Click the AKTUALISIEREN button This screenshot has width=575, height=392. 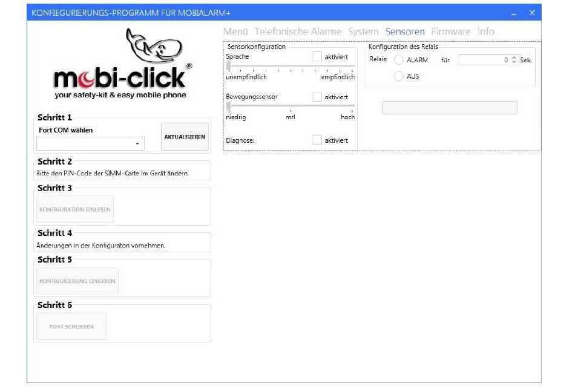click(185, 137)
